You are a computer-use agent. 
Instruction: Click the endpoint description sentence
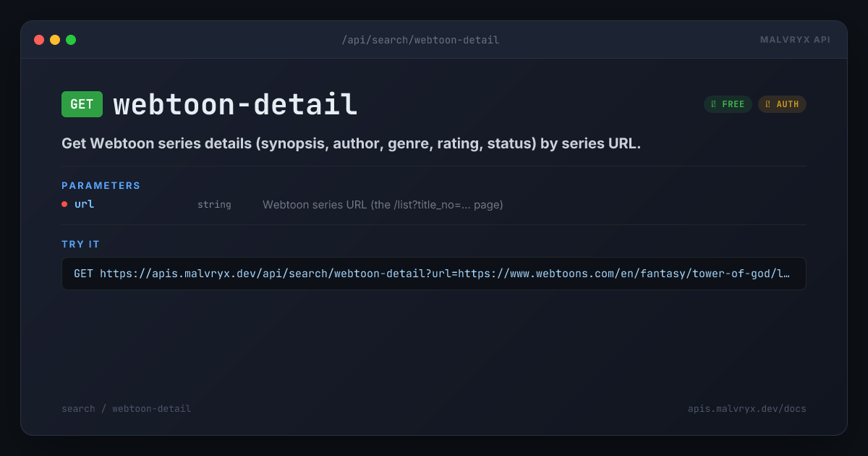tap(351, 143)
